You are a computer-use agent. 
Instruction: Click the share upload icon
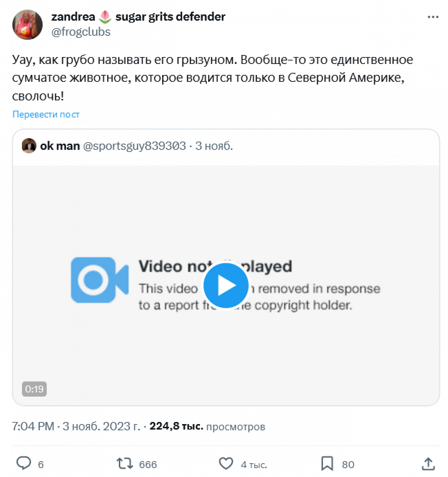pyautogui.click(x=428, y=464)
